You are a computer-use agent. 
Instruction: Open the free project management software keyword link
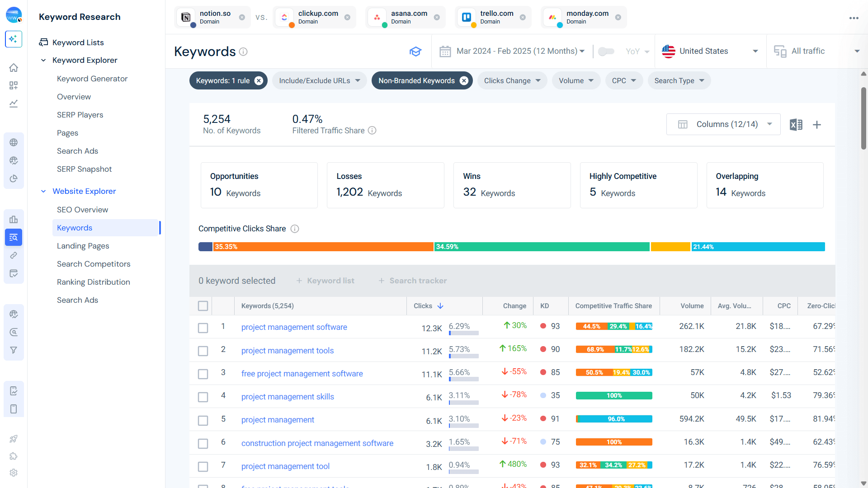coord(302,374)
